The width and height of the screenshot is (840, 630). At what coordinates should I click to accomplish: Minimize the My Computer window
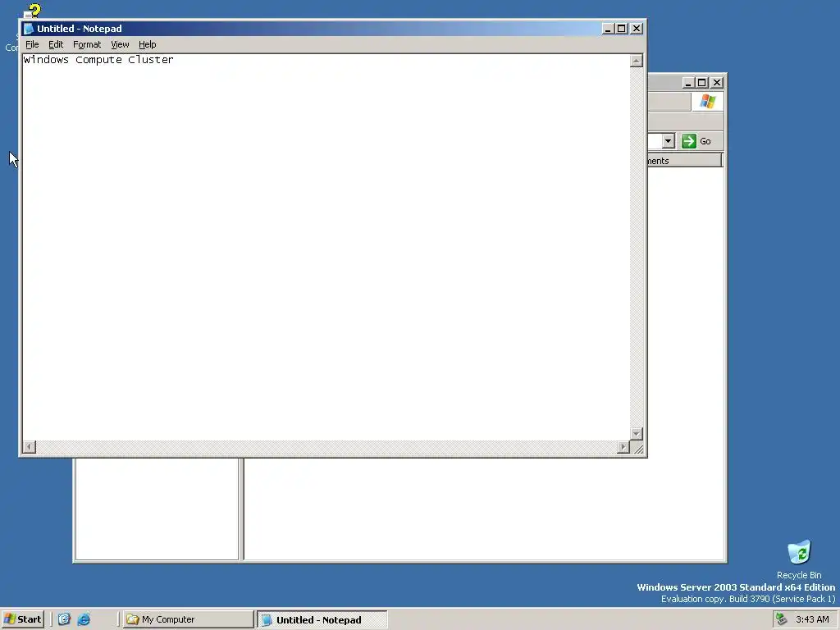[x=688, y=83]
